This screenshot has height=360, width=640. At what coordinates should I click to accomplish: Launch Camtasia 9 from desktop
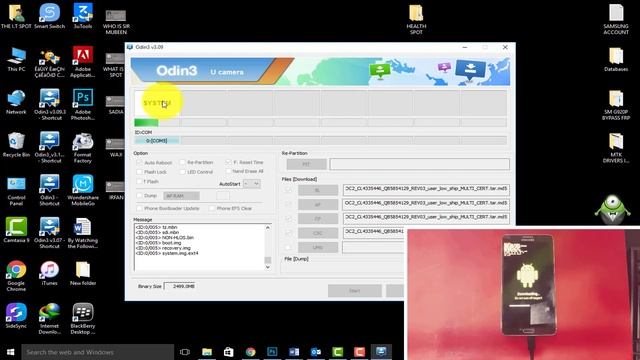pyautogui.click(x=16, y=231)
